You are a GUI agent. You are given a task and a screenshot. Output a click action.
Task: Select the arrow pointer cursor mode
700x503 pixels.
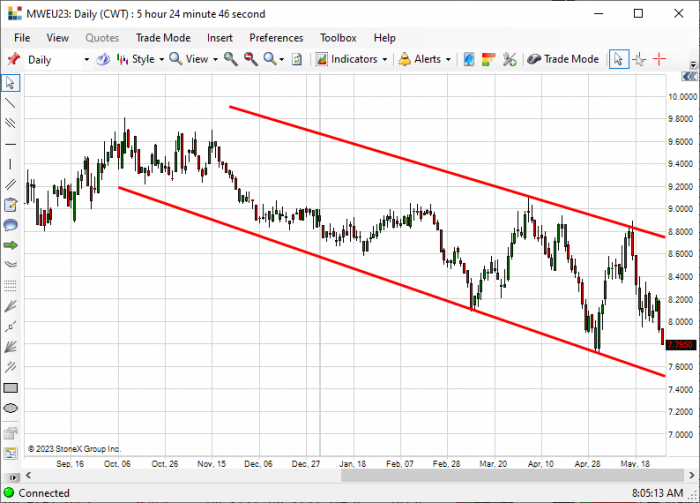point(619,59)
